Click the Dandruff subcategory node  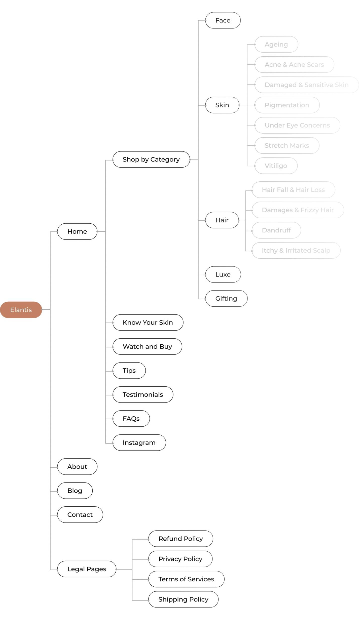276,230
